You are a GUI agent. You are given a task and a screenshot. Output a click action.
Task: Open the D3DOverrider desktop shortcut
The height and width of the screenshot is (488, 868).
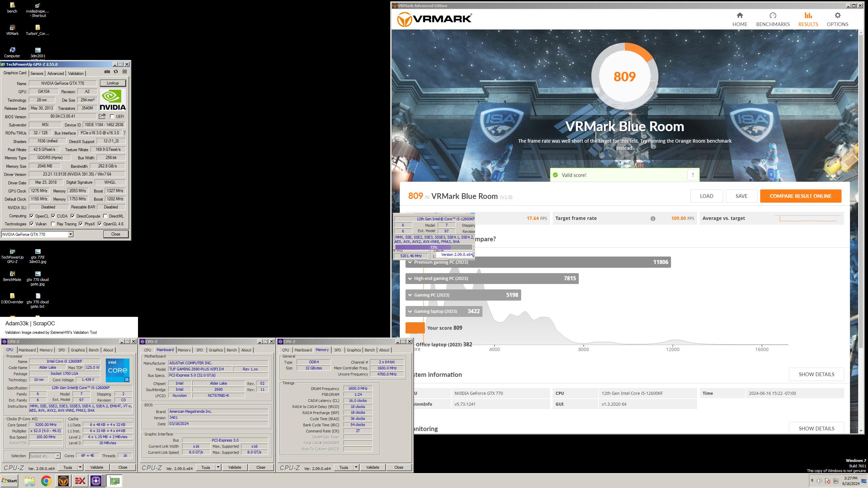pyautogui.click(x=12, y=299)
